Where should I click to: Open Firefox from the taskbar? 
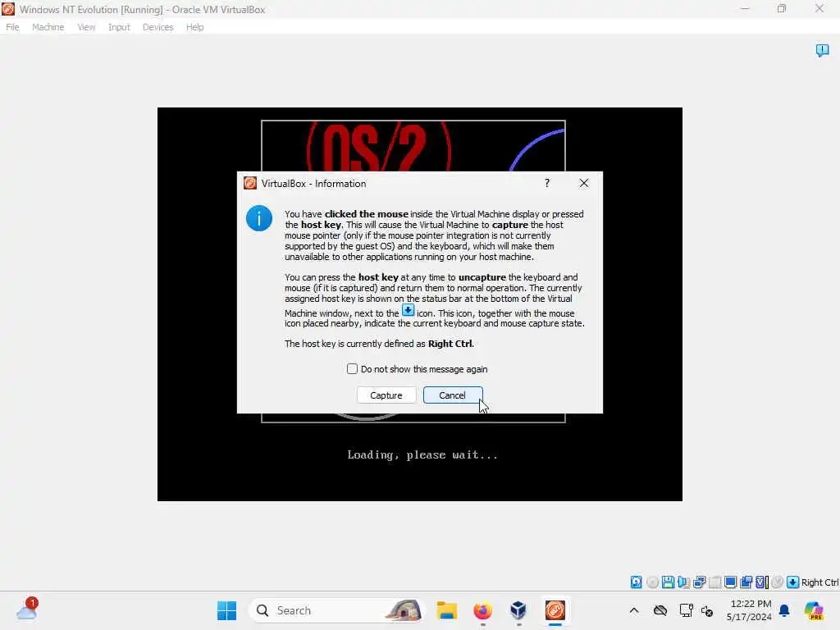[x=482, y=610]
